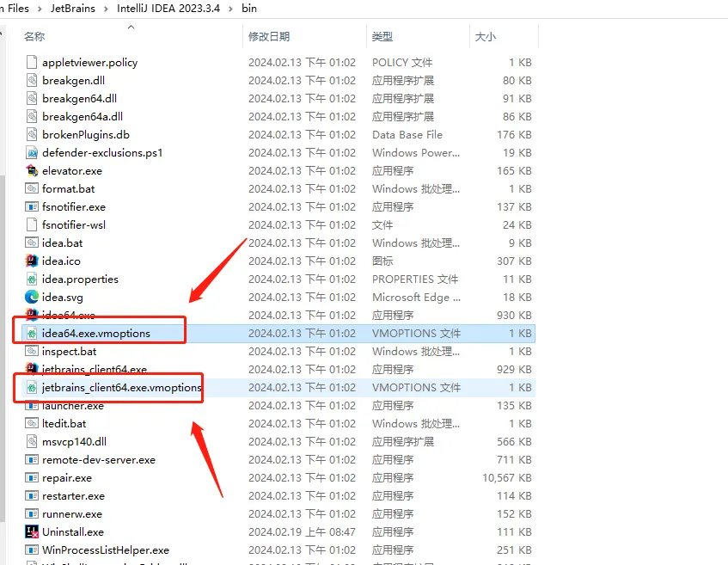Select the file name idea64.exe.vmoptions
This screenshot has height=565, width=728.
point(96,334)
